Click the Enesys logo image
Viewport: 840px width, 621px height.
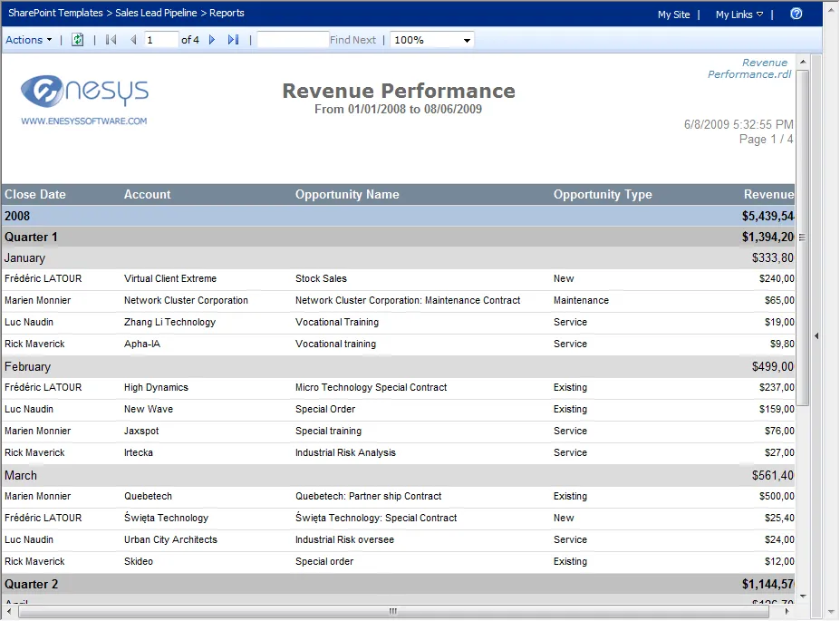(x=84, y=99)
